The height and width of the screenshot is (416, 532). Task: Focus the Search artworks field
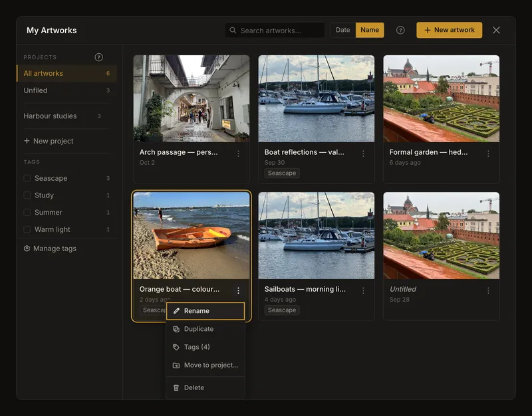(275, 30)
